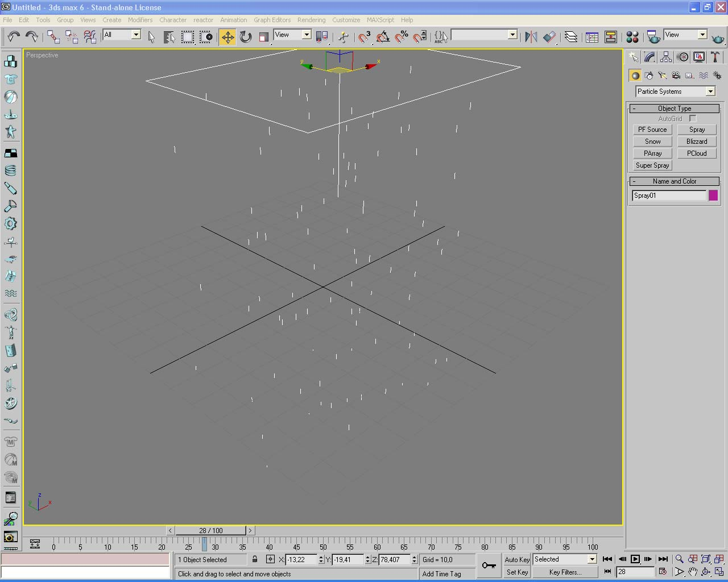Click the PCloud button
Viewport: 728px width, 582px height.
[697, 153]
